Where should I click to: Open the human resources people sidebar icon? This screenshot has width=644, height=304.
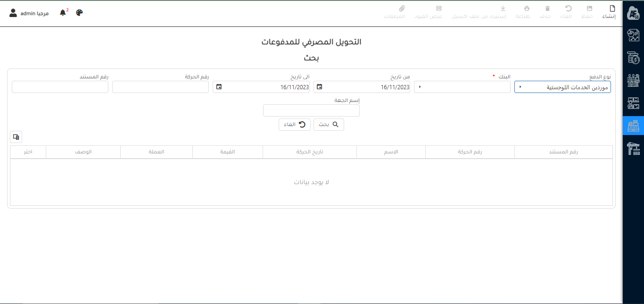633,81
